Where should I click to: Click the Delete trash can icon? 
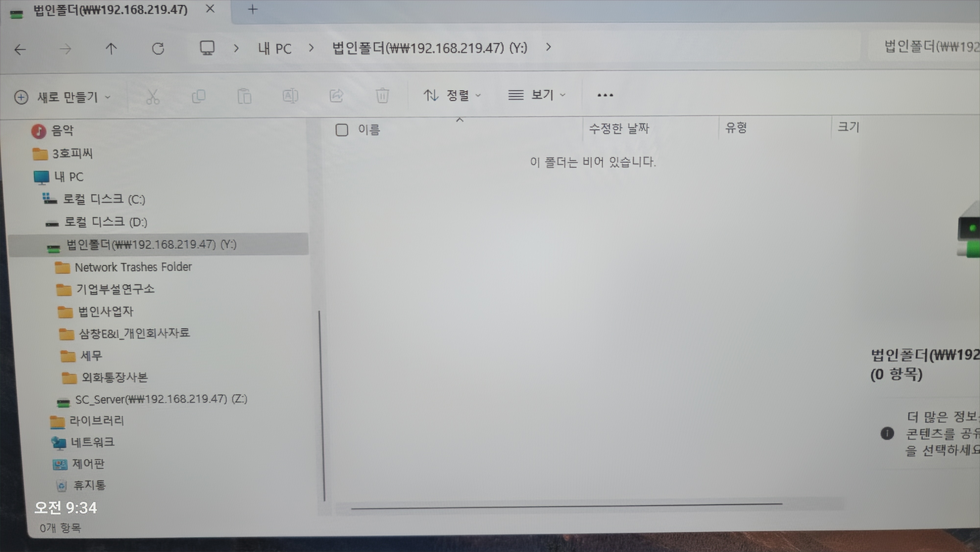pos(382,96)
